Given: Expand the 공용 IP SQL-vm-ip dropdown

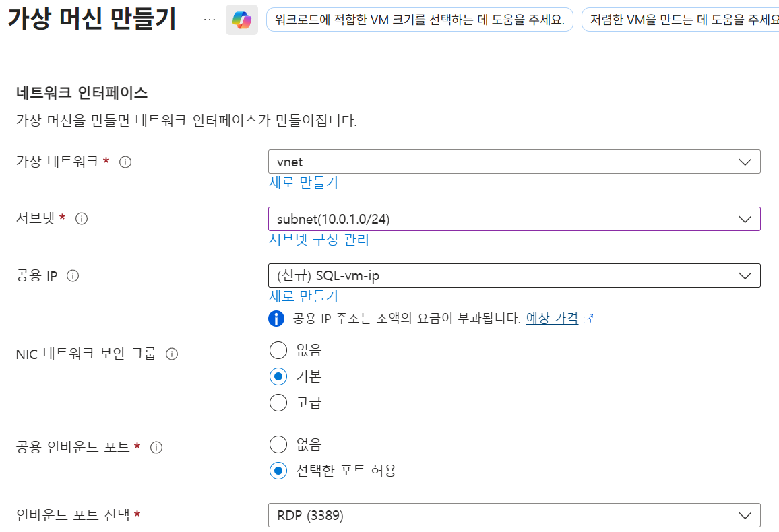Looking at the screenshot, I should pyautogui.click(x=514, y=275).
